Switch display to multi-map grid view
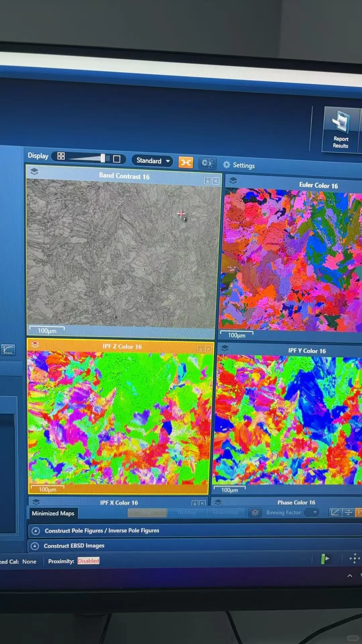Screen dimensions: 362x644 (61, 156)
